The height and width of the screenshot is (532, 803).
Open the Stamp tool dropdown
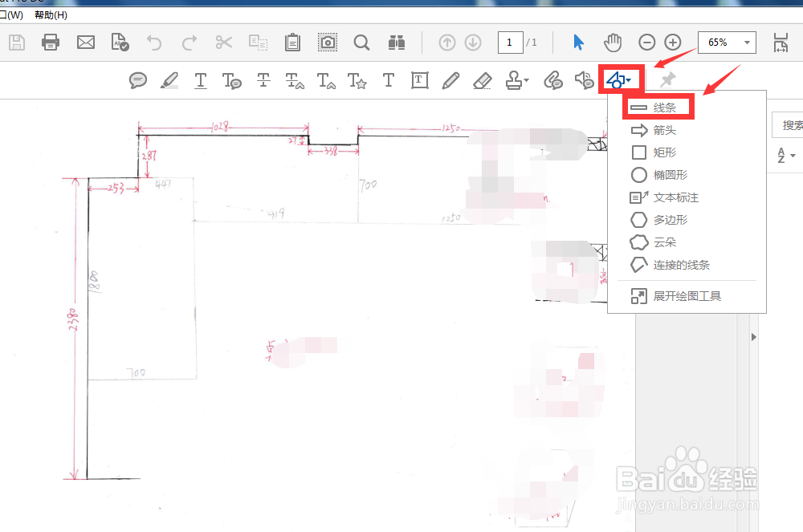tap(516, 80)
